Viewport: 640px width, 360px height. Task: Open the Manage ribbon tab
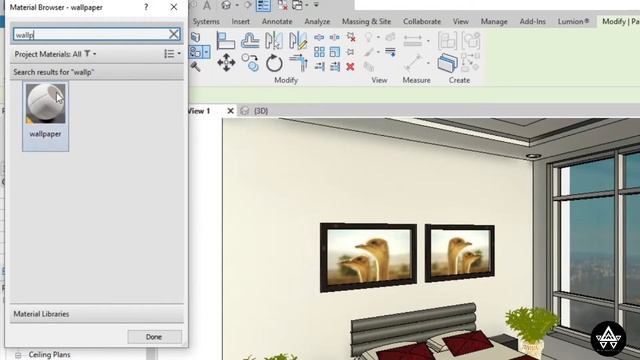point(494,21)
